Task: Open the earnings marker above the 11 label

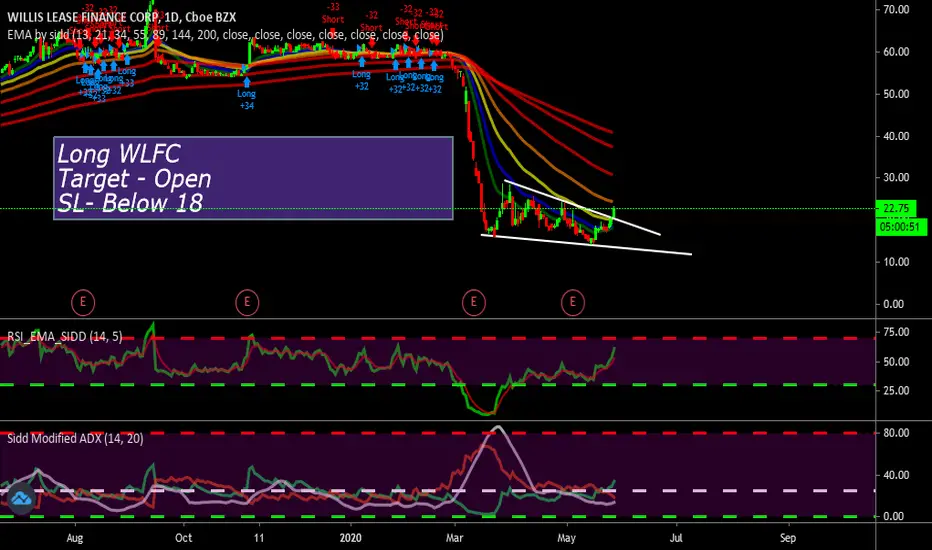Action: click(247, 302)
